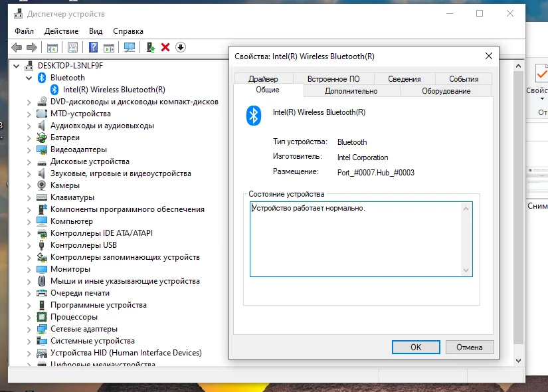Click the Keyboards (Клавиатуры) icon
This screenshot has width=548, height=392.
point(42,197)
